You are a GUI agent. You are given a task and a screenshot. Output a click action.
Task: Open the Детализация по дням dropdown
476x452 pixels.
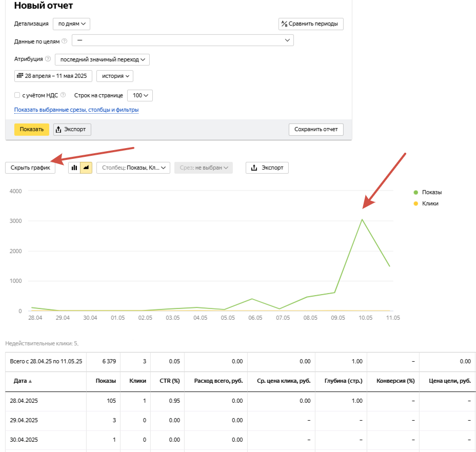point(71,24)
